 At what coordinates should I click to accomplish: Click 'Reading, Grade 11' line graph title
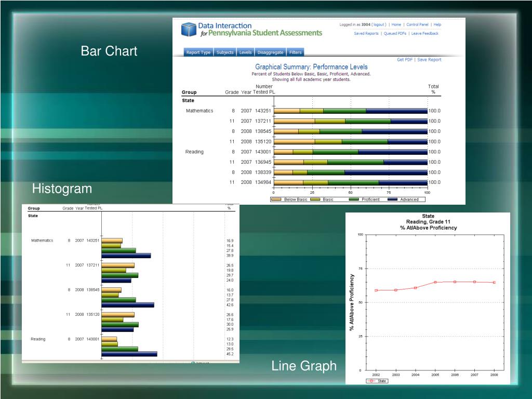point(428,221)
